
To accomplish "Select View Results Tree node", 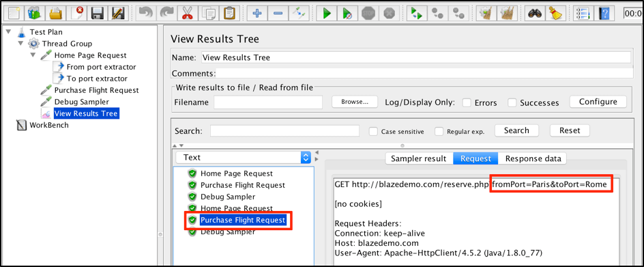I will [x=86, y=113].
